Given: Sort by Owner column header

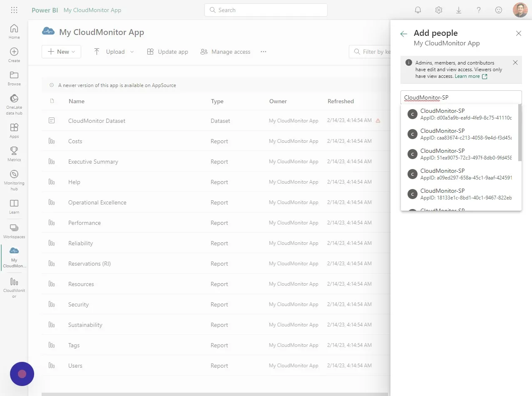Looking at the screenshot, I should 278,101.
